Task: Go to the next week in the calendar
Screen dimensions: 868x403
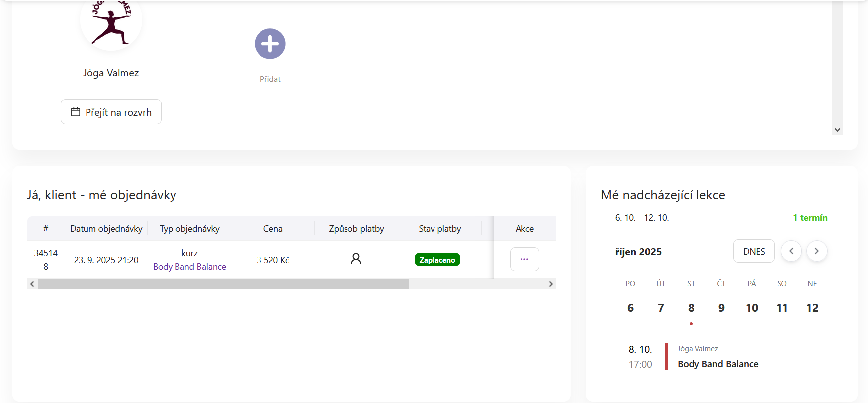Action: [x=816, y=251]
